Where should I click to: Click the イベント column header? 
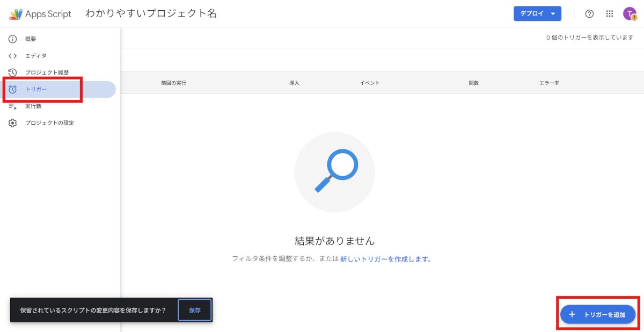click(x=370, y=83)
